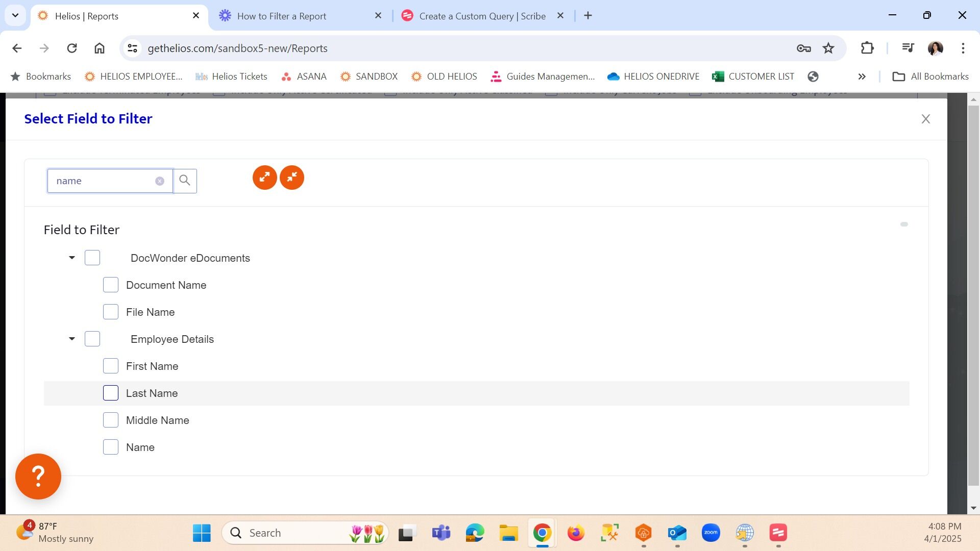Click inside the name search input field
Viewport: 980px width, 551px height.
[102, 181]
